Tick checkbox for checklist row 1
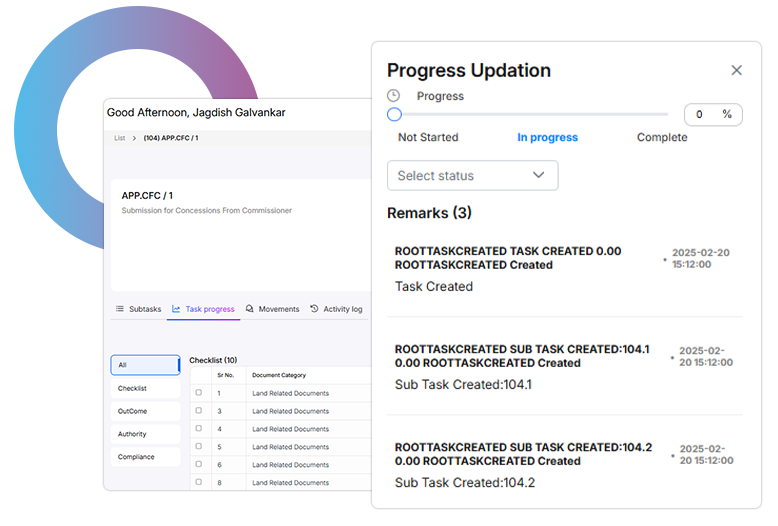Image resolution: width=778 pixels, height=526 pixels. [x=198, y=393]
